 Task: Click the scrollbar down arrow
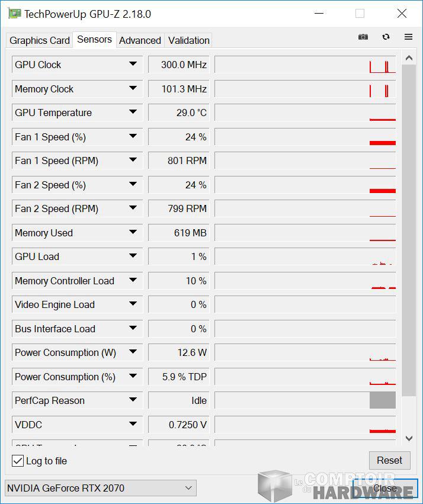click(409, 438)
